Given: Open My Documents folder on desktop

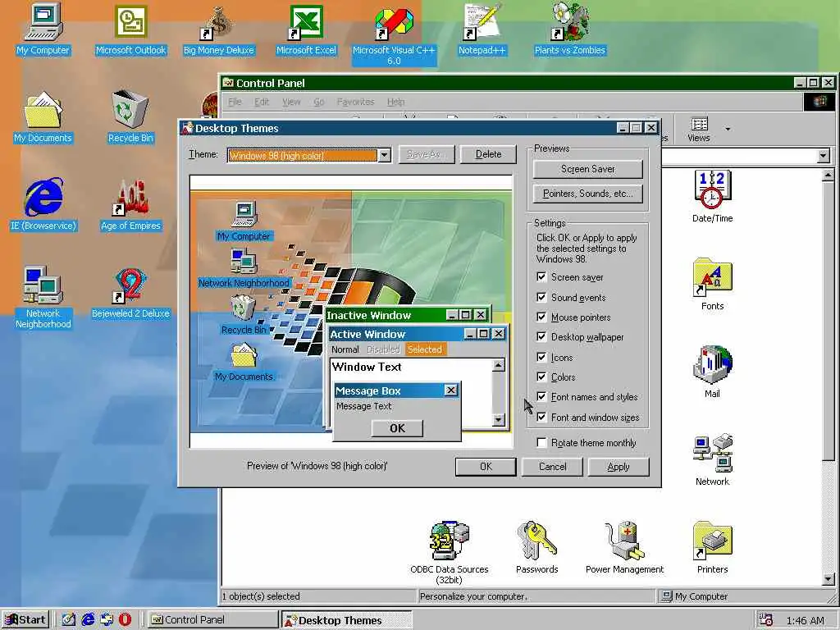Looking at the screenshot, I should point(43,116).
